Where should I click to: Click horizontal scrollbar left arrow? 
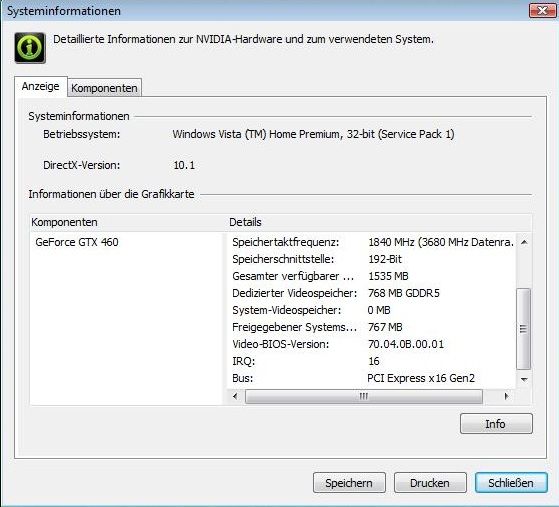(235, 396)
